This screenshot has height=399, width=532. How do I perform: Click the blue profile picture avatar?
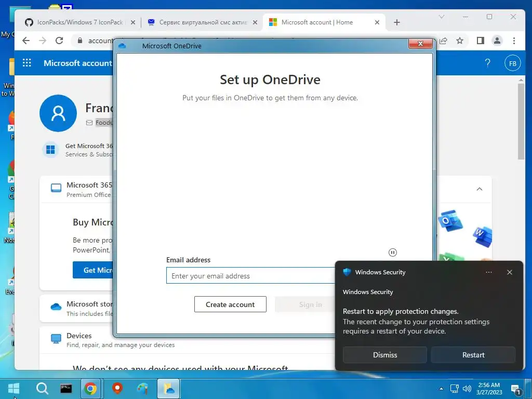[58, 113]
